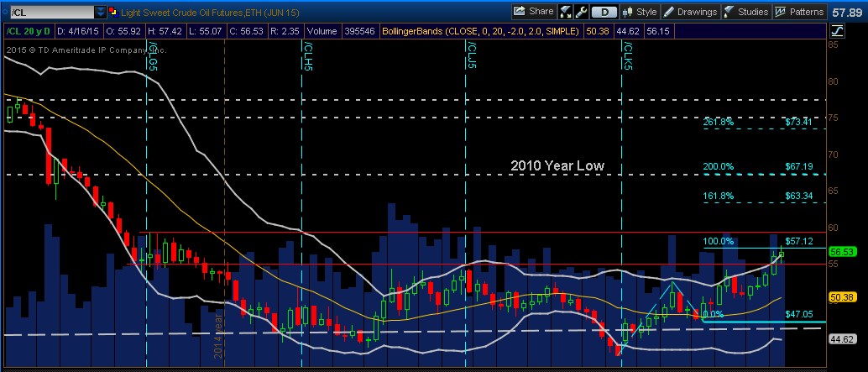Click the Bollinger value 56.15 in header

(658, 32)
